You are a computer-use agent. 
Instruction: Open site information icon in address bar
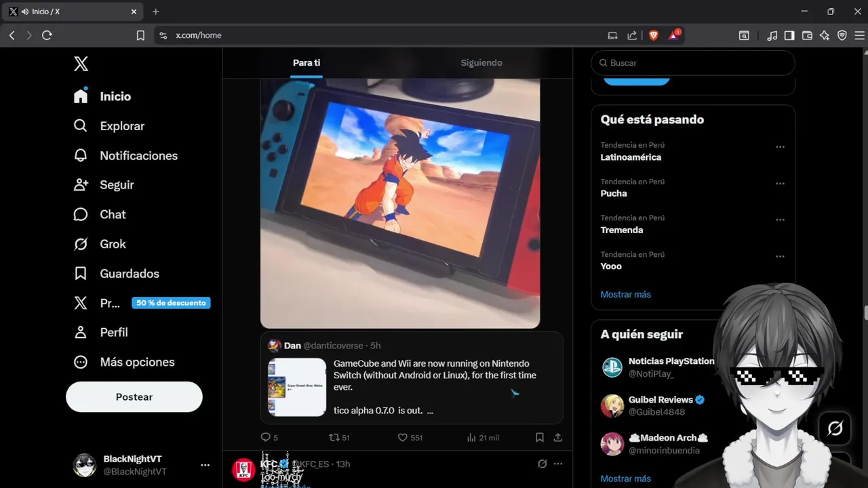pyautogui.click(x=163, y=35)
